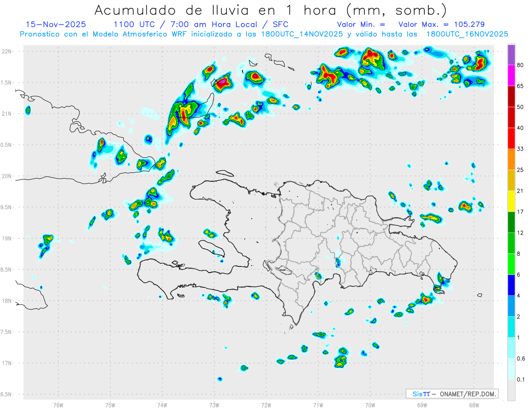Click the '21N' latitude axis label
Screen dimensions: 532x411
coord(7,114)
